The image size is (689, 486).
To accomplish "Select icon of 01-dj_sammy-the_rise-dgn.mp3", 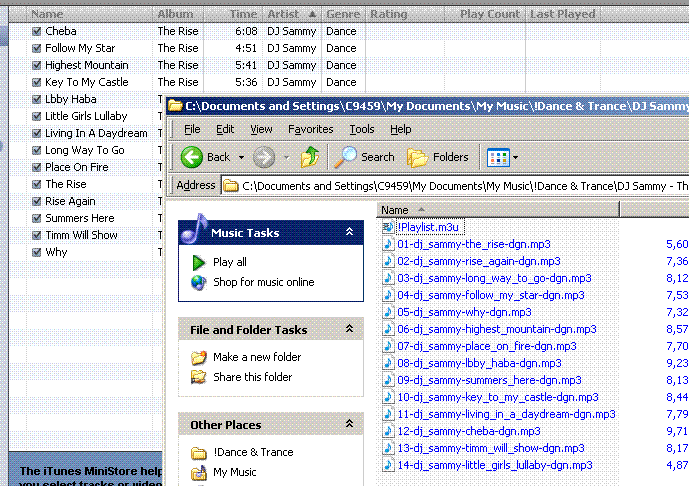I will pyautogui.click(x=388, y=244).
